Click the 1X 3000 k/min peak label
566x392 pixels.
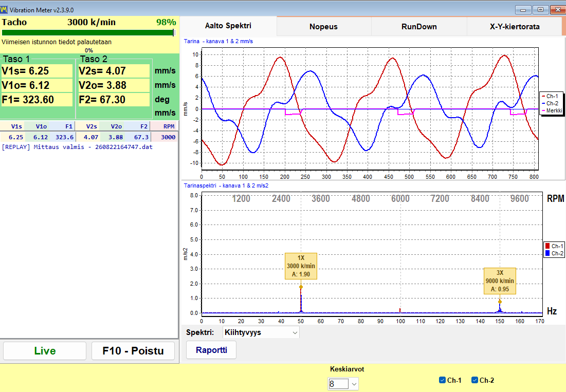click(301, 266)
